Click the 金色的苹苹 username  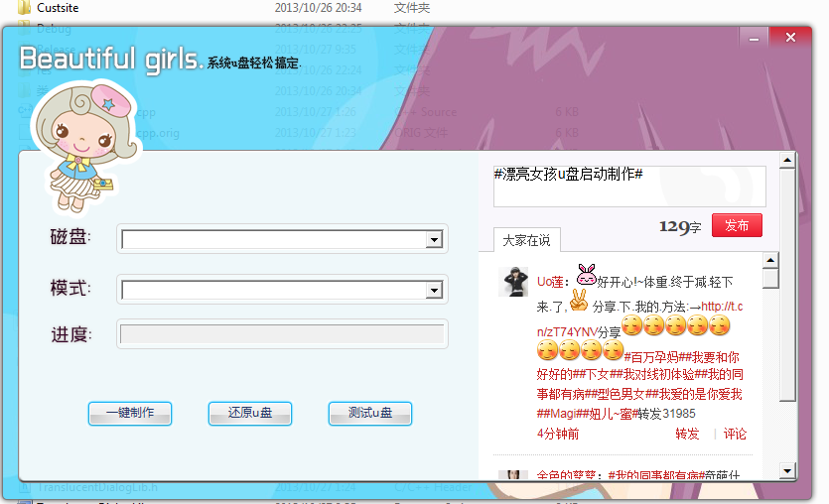pyautogui.click(x=566, y=474)
